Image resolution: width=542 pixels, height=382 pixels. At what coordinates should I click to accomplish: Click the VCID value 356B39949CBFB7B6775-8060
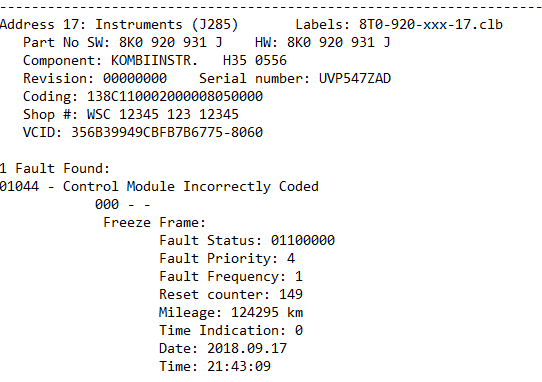pos(167,132)
